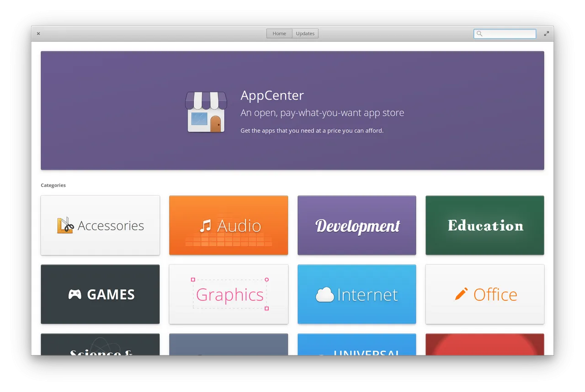Image resolution: width=585 pixels, height=392 pixels.
Task: Click the maximize arrows icon in titlebar
Action: click(546, 33)
